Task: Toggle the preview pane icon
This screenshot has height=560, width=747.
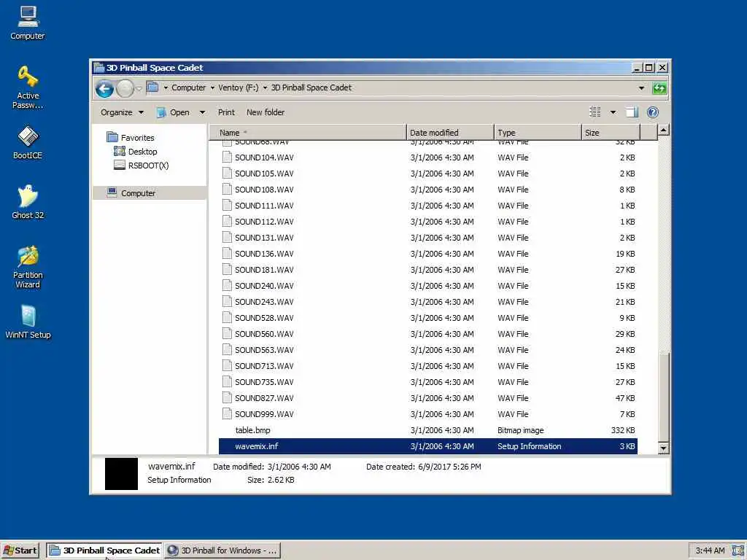Action: (632, 112)
